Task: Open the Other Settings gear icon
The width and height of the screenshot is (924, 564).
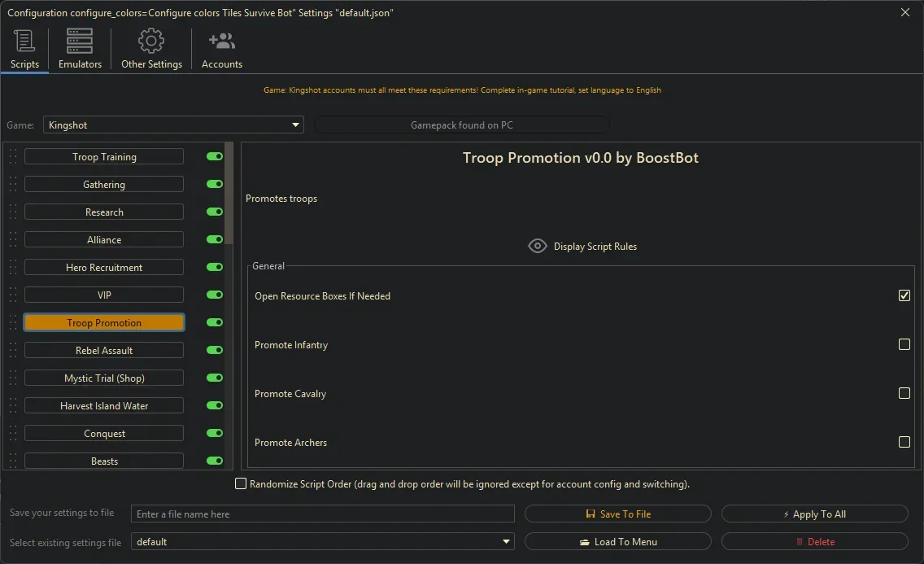Action: (151, 42)
